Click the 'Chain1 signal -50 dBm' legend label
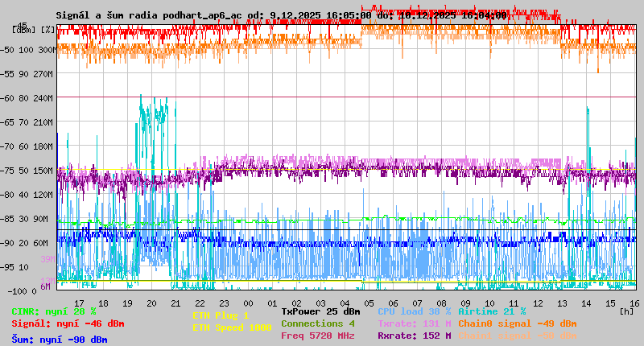 tap(518, 336)
